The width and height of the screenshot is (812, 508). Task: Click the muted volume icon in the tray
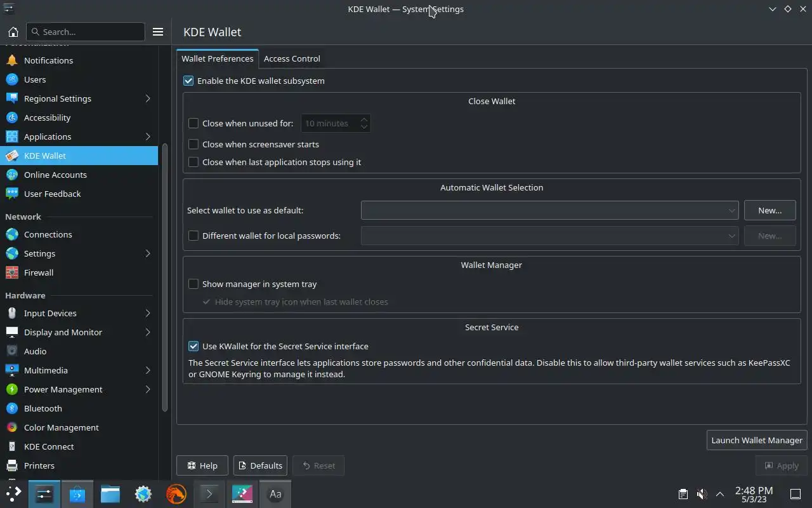pos(702,494)
